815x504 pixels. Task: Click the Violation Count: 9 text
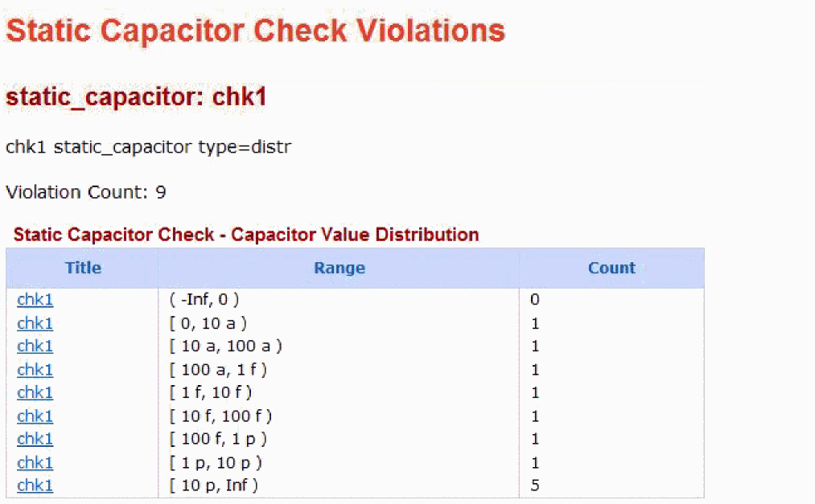[x=86, y=192]
